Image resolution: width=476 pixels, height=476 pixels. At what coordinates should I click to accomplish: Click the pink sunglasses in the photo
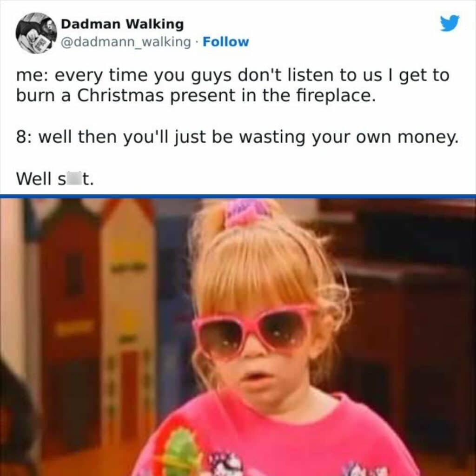254,331
